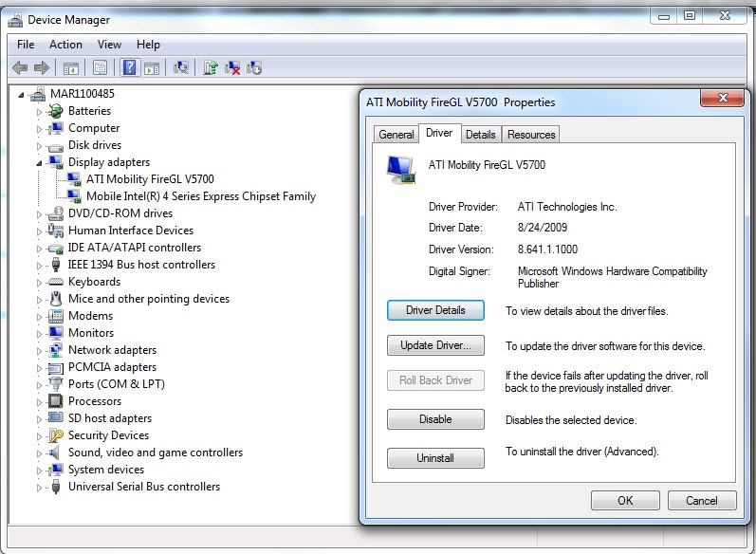Viewport: 756px width, 554px height.
Task: Select the MAR1100485 computer name
Action: (x=83, y=94)
